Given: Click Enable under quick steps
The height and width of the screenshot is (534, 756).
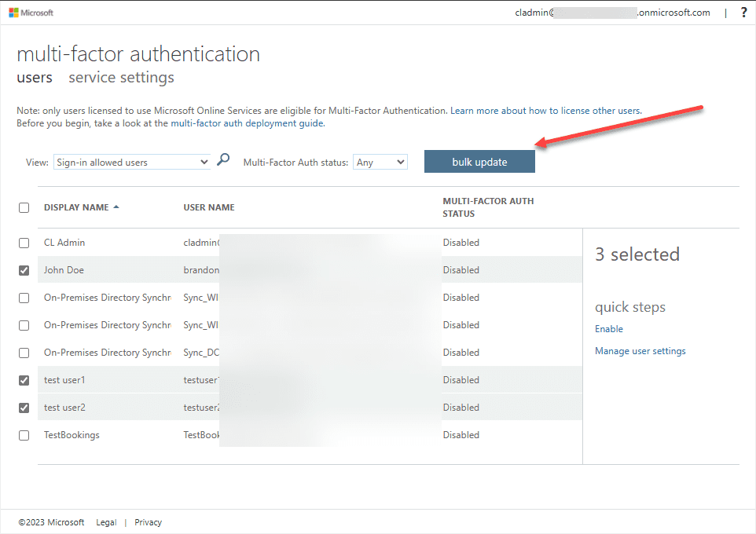Looking at the screenshot, I should coord(609,329).
